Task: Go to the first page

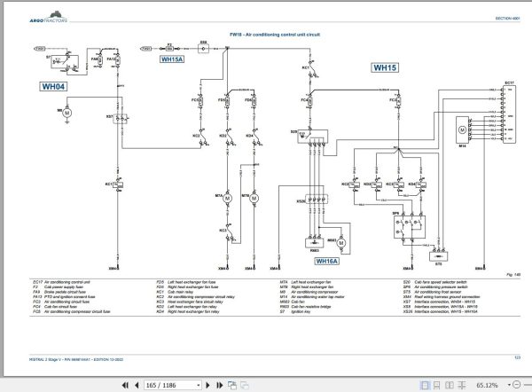Action: (x=125, y=385)
